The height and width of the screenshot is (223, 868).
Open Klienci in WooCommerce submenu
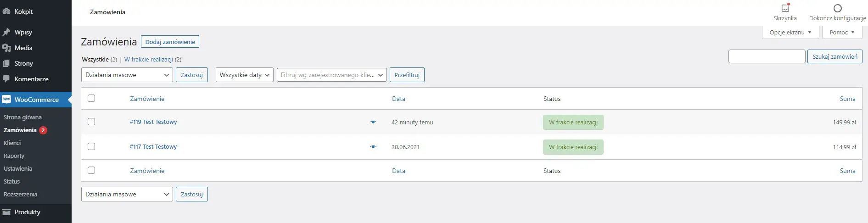pyautogui.click(x=12, y=143)
